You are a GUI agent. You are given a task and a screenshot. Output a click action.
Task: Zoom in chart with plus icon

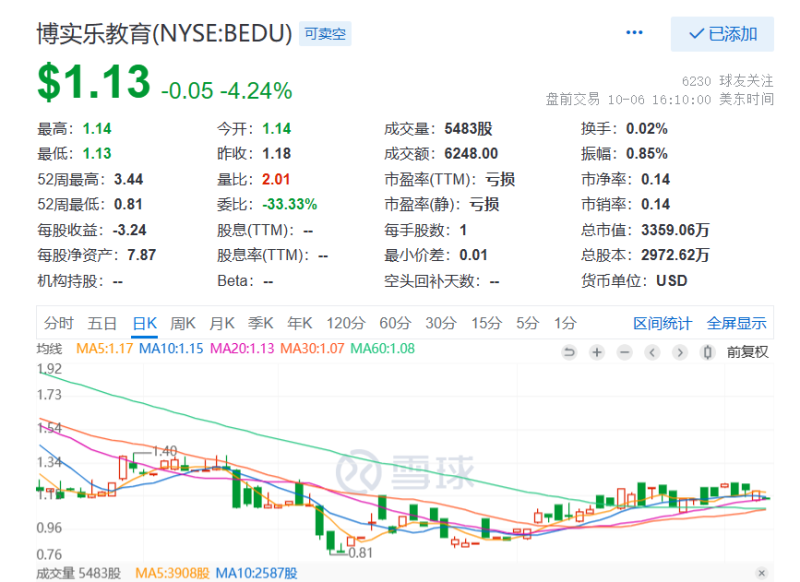point(596,352)
